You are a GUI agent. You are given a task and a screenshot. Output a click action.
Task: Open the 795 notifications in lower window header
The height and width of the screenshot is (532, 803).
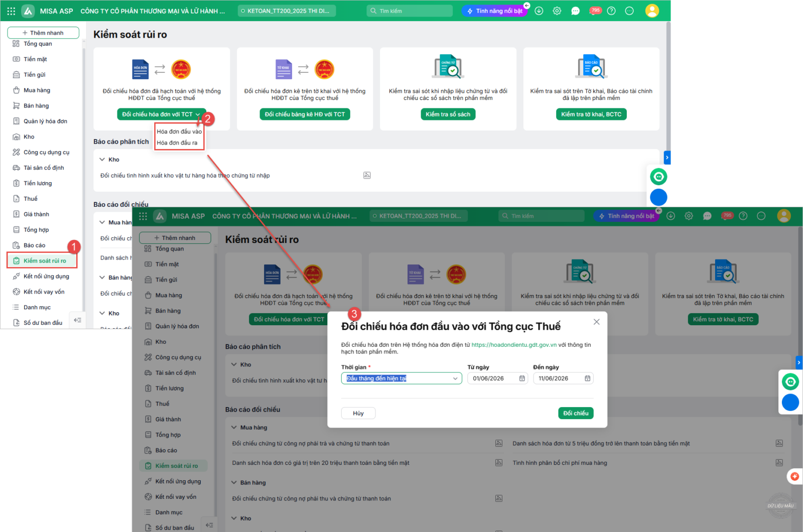(x=726, y=216)
